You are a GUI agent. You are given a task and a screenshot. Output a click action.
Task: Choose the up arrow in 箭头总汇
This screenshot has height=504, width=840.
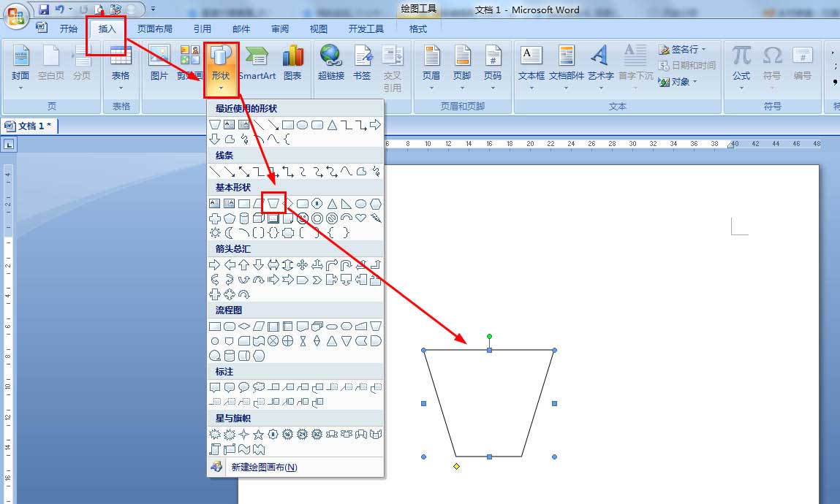point(243,264)
